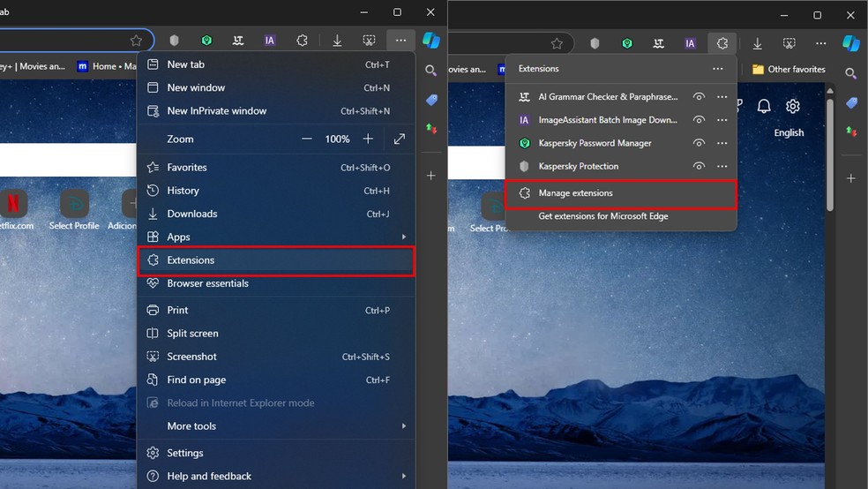The height and width of the screenshot is (489, 868).
Task: Click the page's vertical scrollbar
Action: coord(830,159)
